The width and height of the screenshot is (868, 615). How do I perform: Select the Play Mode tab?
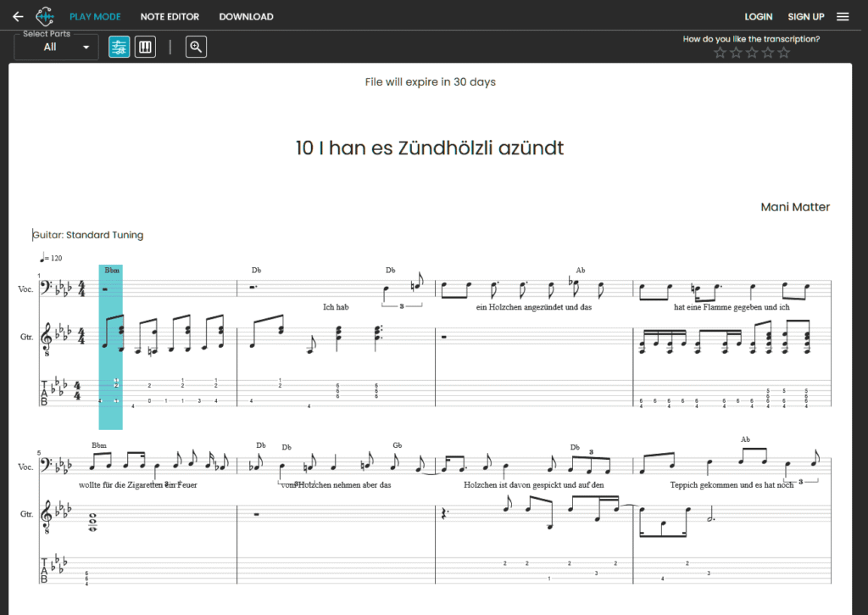(95, 16)
